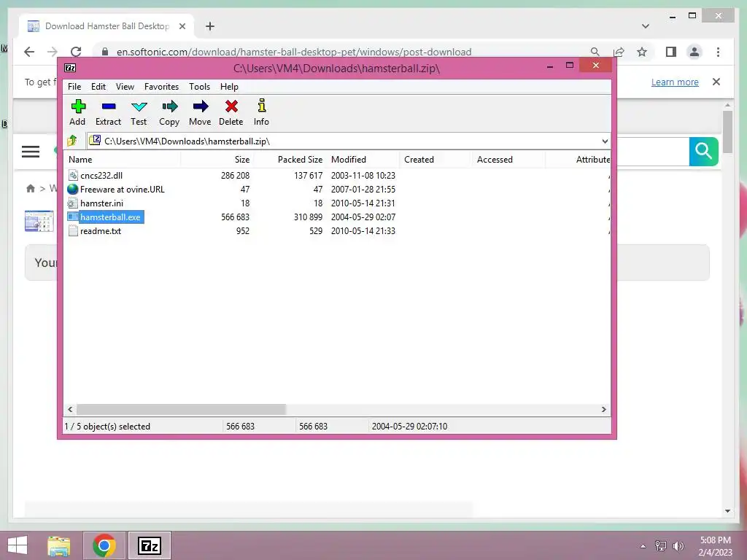The width and height of the screenshot is (747, 560).
Task: Open the Favorites menu
Action: point(161,87)
